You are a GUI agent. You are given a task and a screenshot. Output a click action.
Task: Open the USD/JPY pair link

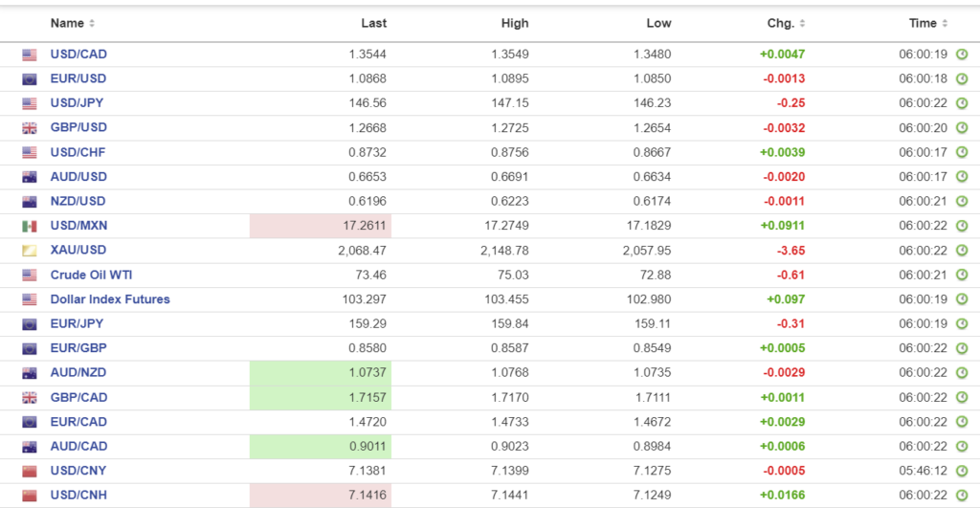(x=78, y=103)
